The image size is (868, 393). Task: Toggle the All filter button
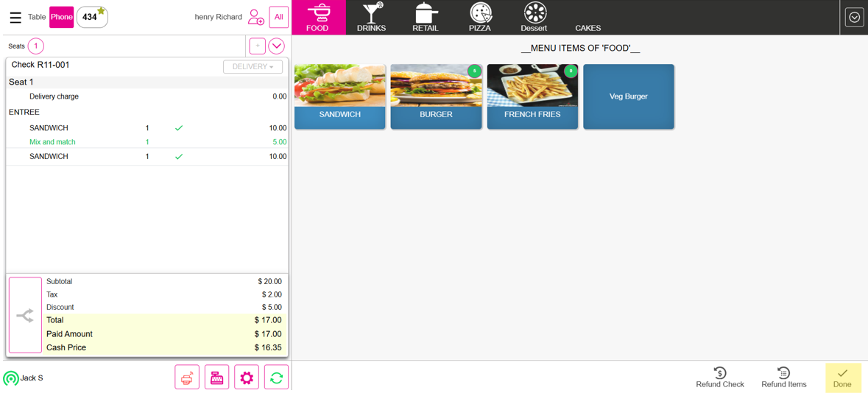pyautogui.click(x=278, y=17)
